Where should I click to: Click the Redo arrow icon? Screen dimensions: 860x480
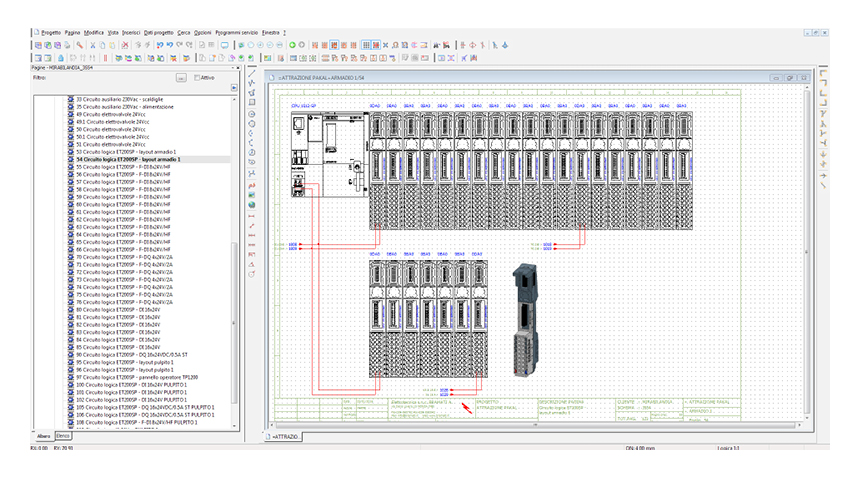(179, 45)
